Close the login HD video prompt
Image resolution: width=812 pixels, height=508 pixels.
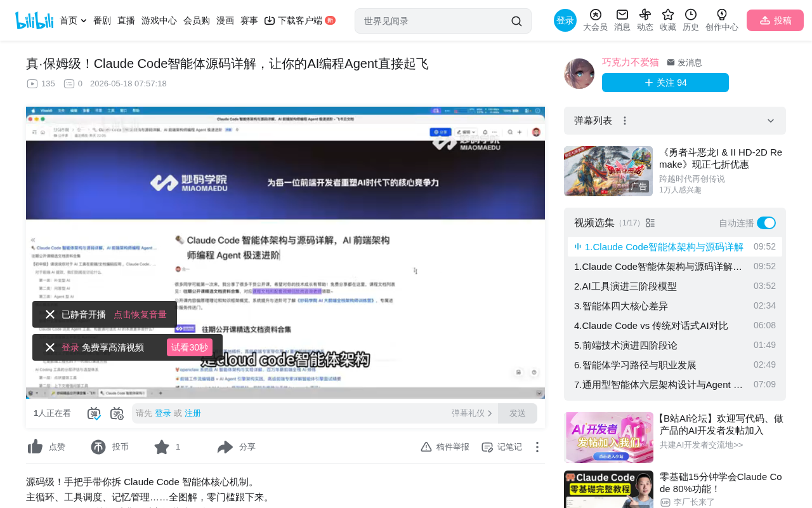coord(50,347)
